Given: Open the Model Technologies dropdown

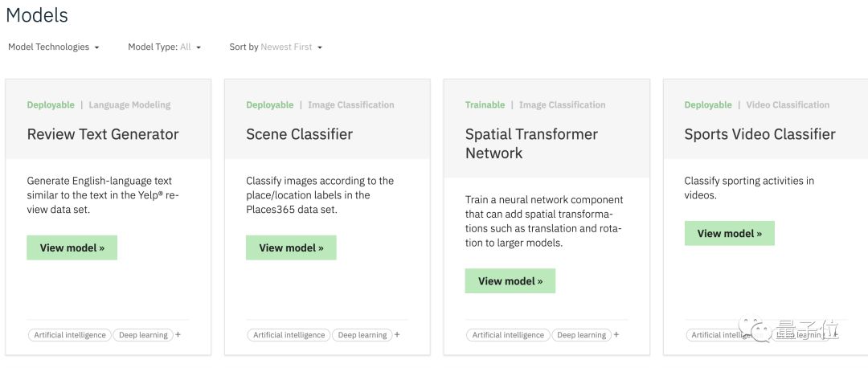Looking at the screenshot, I should tap(54, 47).
